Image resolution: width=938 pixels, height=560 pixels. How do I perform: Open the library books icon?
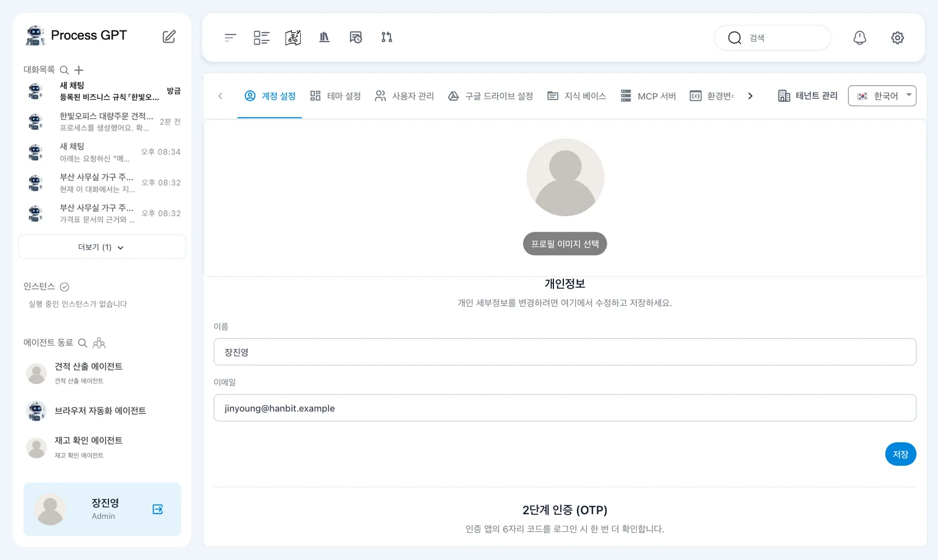[x=324, y=37]
